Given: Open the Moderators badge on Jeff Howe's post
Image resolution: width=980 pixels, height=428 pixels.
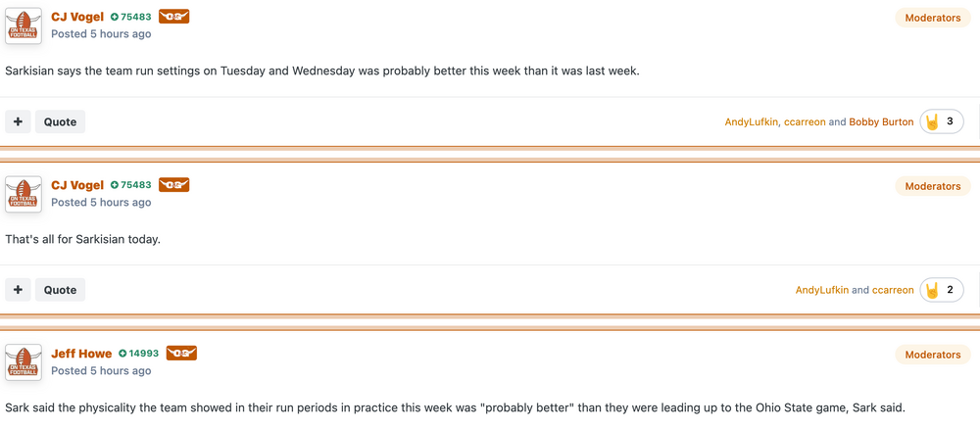Looking at the screenshot, I should tap(932, 355).
